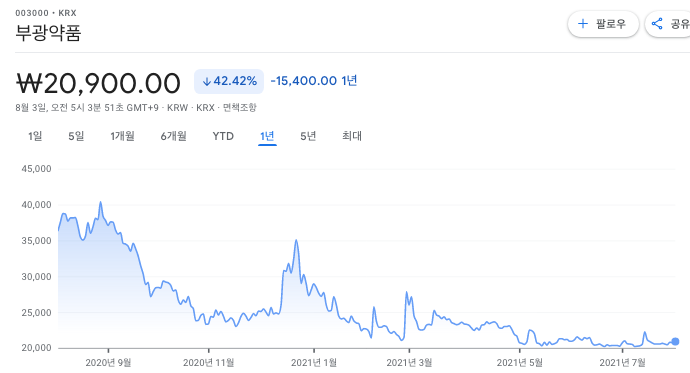Click the 공유 share button
Image resolution: width=690 pixels, height=373 pixels.
point(668,24)
